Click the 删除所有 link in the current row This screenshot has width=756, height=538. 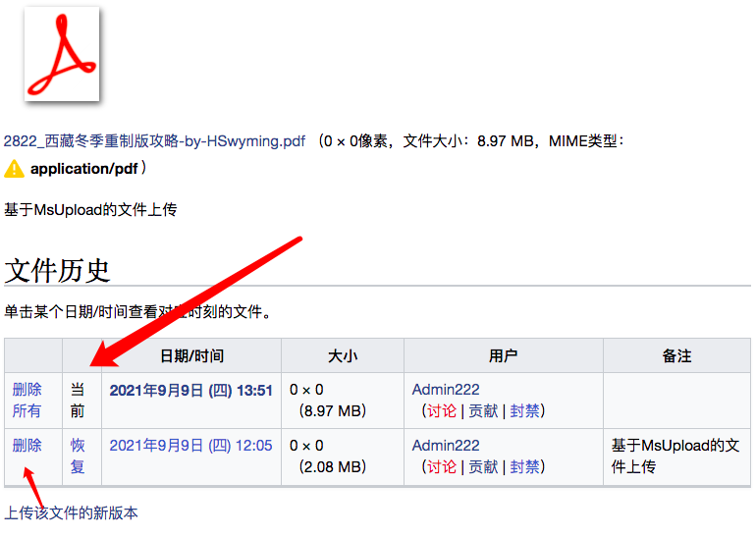(x=27, y=400)
